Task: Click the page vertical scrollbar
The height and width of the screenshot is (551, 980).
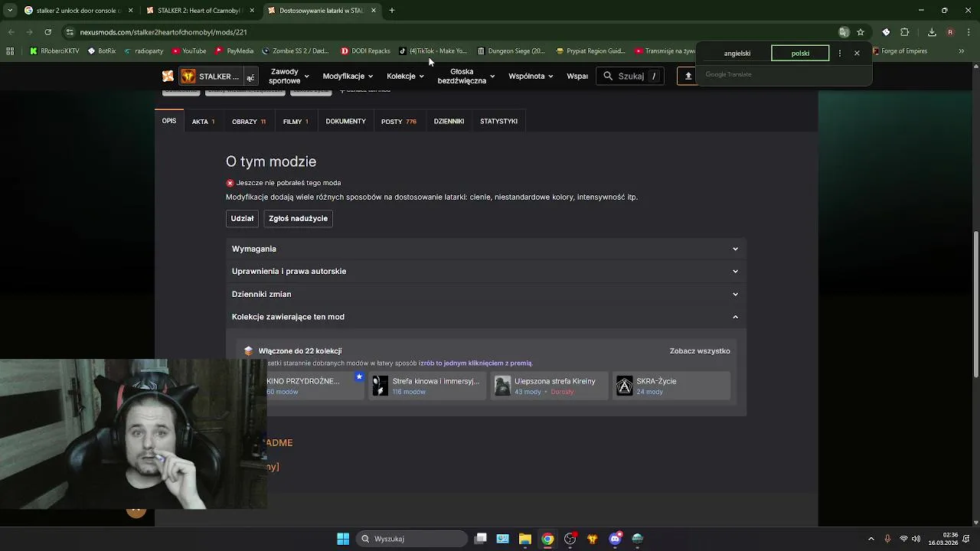Action: (x=975, y=304)
